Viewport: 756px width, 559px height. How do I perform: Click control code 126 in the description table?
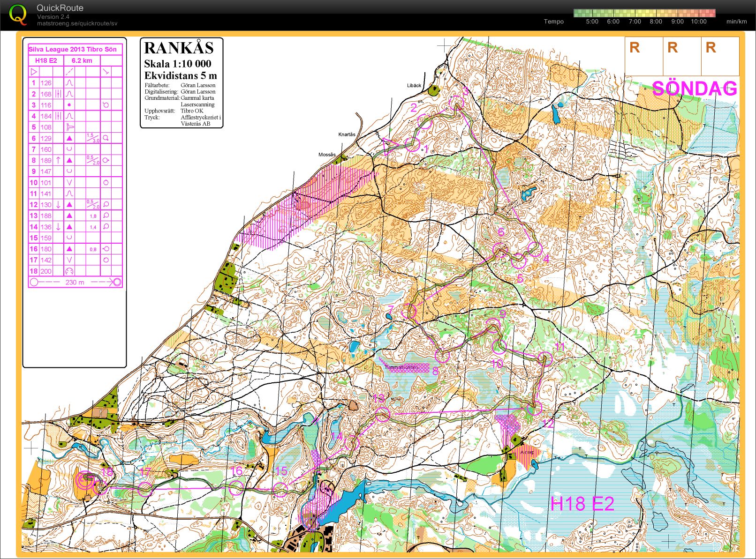coord(46,83)
